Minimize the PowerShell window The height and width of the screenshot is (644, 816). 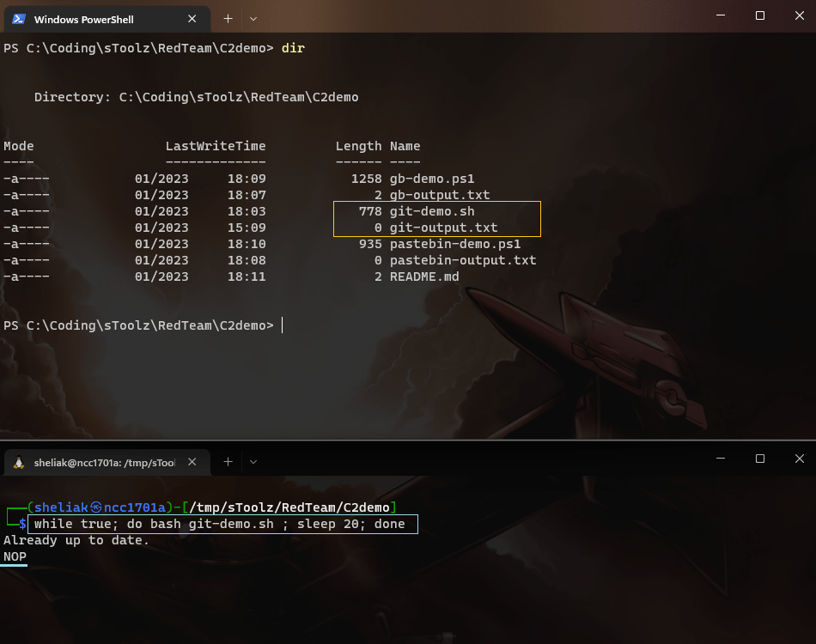tap(721, 15)
